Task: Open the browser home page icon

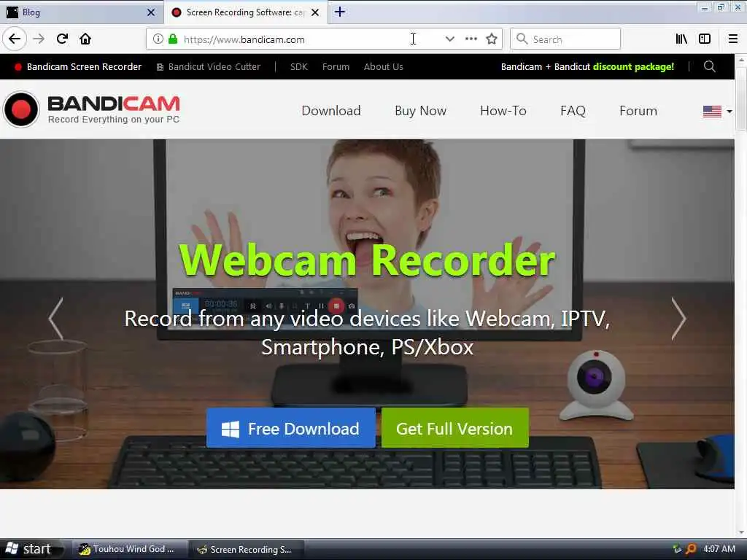Action: coord(85,39)
